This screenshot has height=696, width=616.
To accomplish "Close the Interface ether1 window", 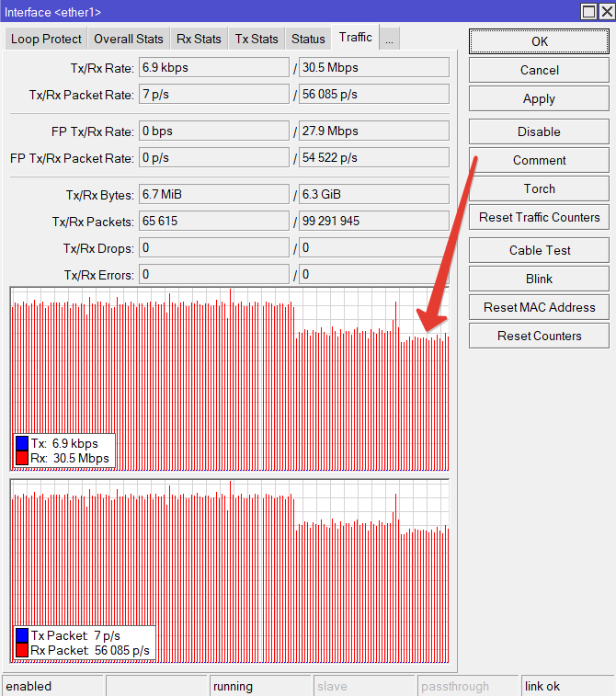I will [607, 12].
